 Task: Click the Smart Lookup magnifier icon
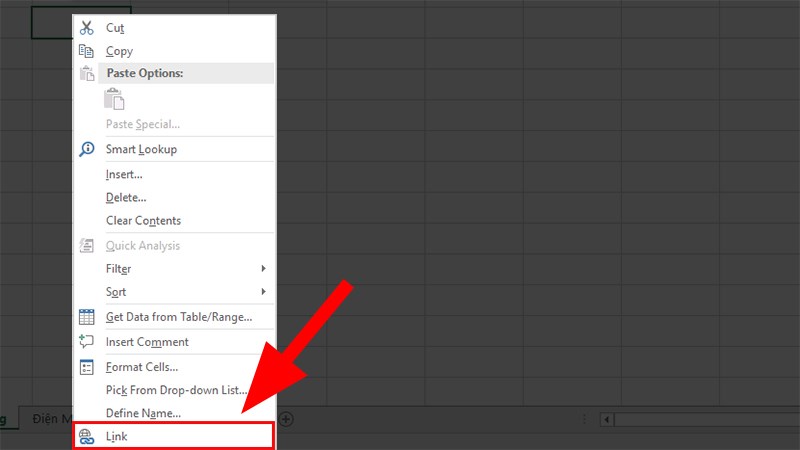(87, 149)
